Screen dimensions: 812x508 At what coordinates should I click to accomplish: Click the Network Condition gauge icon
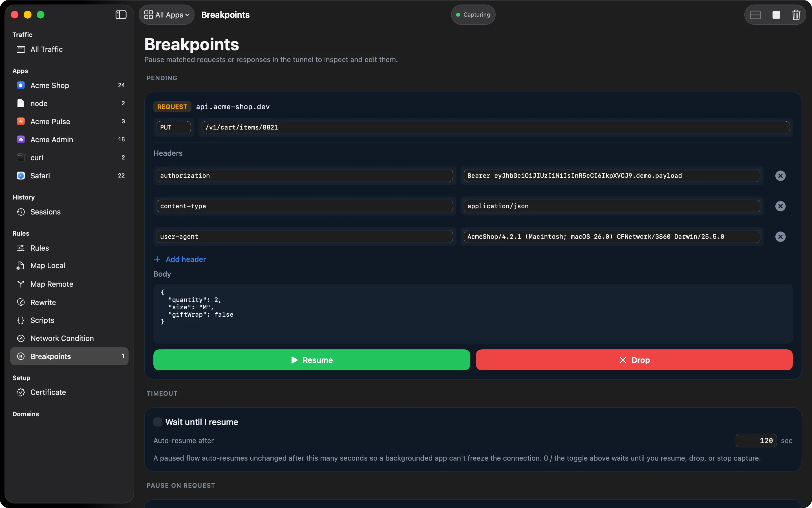[x=21, y=338]
